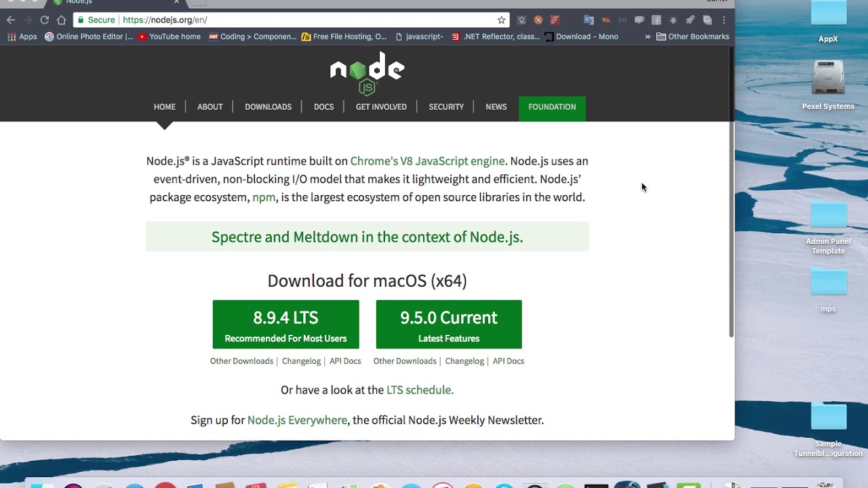Open the Spectre and Meltdown announcement banner
868x488 pixels.
pyautogui.click(x=367, y=237)
